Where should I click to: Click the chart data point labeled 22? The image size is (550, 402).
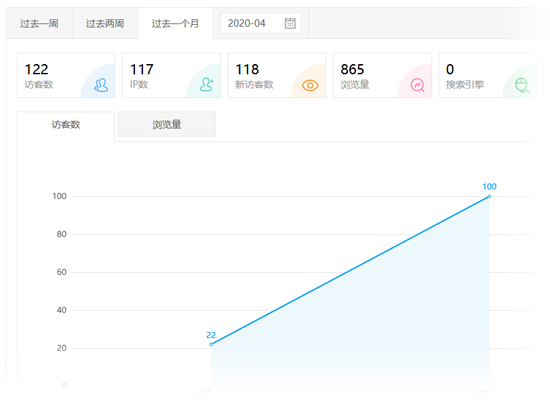tap(211, 344)
